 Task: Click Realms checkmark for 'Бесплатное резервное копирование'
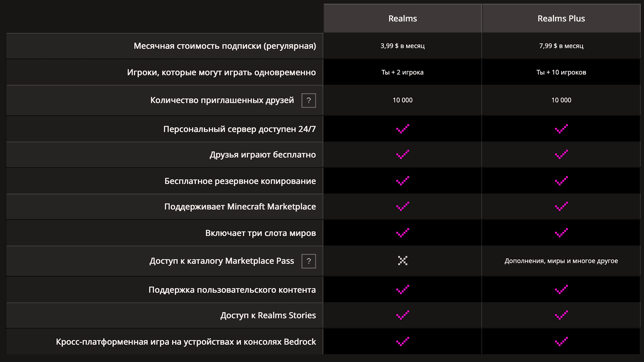(402, 181)
